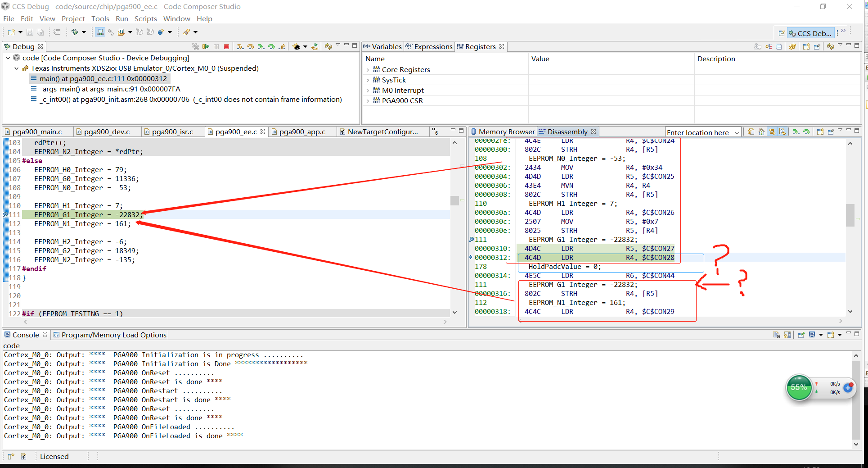This screenshot has height=468, width=868.
Task: Click the Resume debug icon
Action: pyautogui.click(x=206, y=46)
